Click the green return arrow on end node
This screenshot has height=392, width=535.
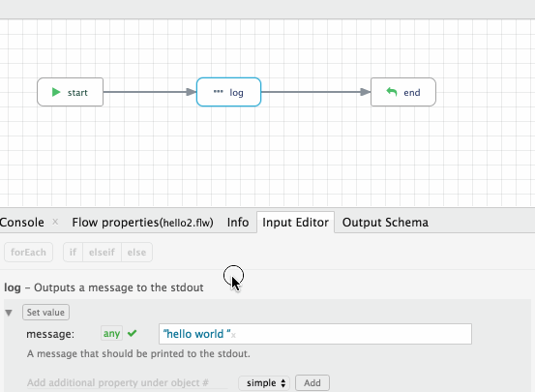point(392,92)
